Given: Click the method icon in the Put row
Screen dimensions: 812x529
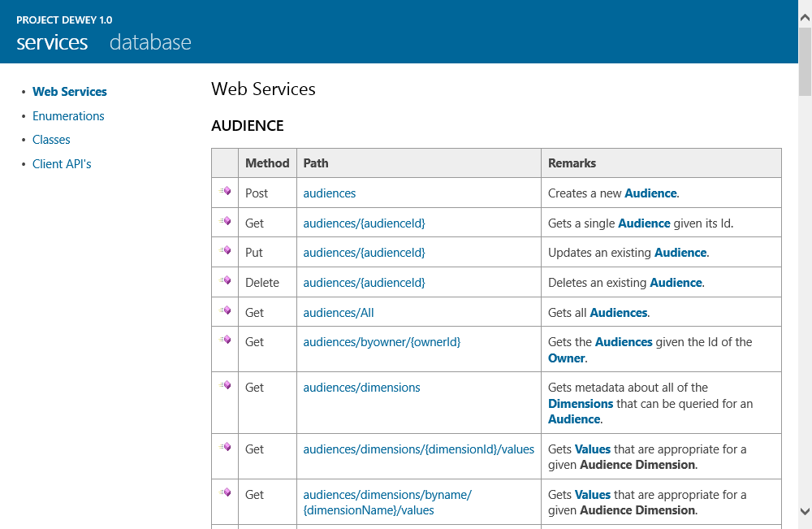Looking at the screenshot, I should tap(225, 251).
